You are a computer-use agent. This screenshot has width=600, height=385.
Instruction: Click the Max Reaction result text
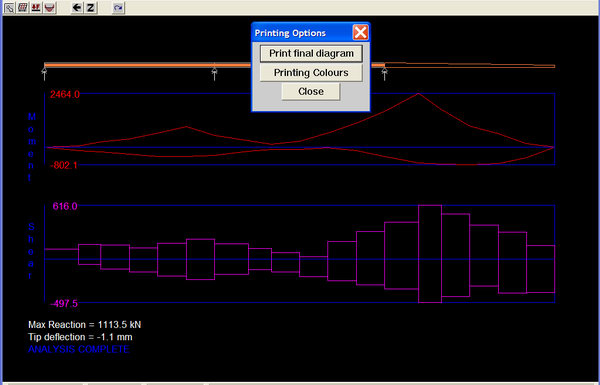(85, 325)
